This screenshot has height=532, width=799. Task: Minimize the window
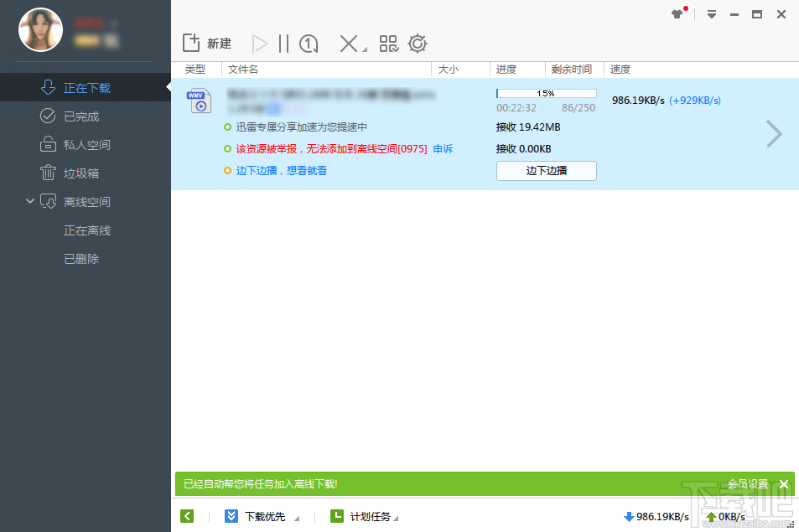[x=734, y=15]
